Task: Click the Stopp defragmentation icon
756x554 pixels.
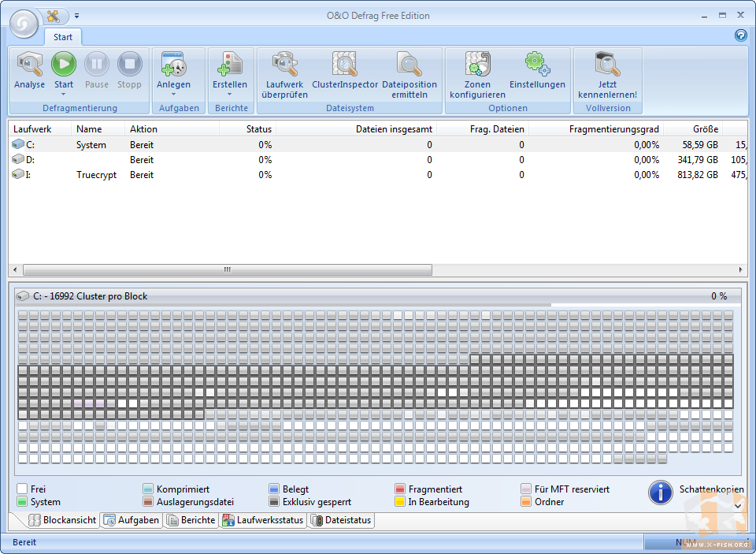Action: [129, 64]
